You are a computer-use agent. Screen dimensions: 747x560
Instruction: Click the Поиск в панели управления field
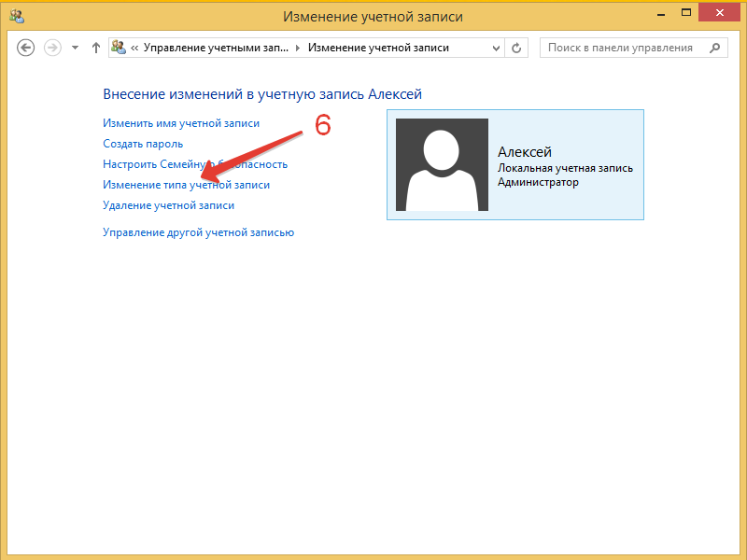[x=620, y=48]
